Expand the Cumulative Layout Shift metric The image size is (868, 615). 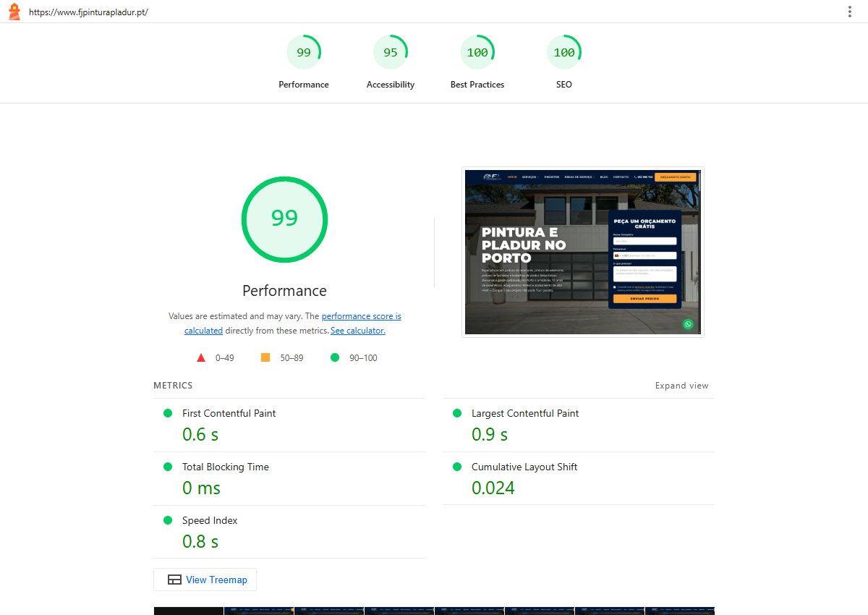(x=579, y=478)
